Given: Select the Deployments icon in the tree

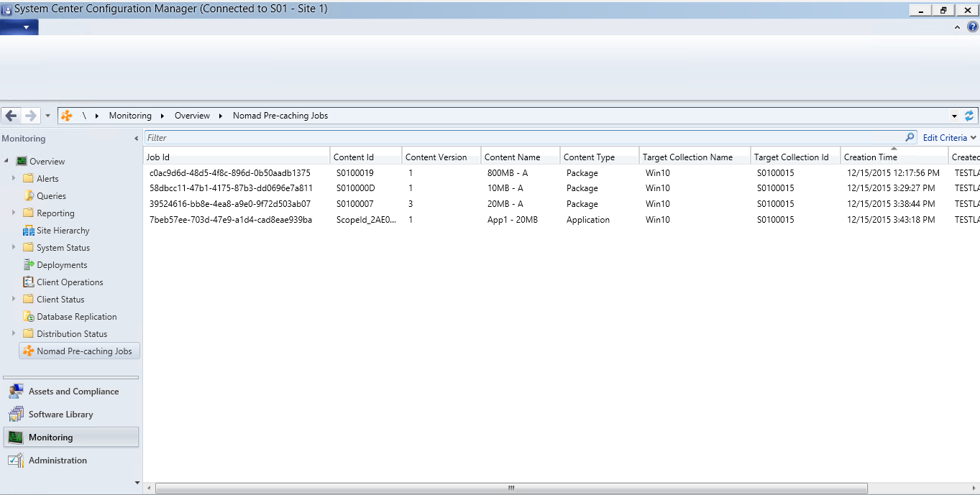Looking at the screenshot, I should pyautogui.click(x=29, y=265).
